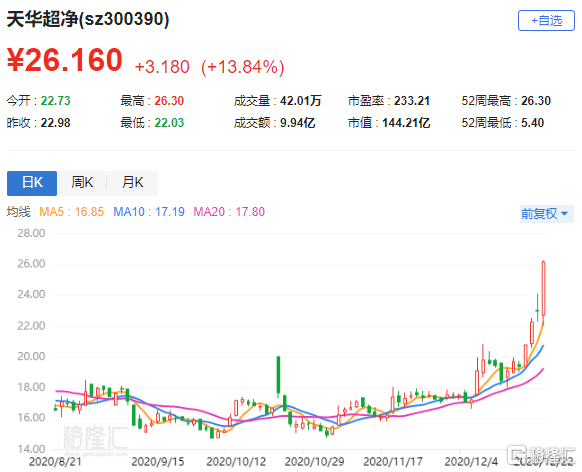Click the 24.00 price axis label
The image size is (582, 472).
coord(31,295)
